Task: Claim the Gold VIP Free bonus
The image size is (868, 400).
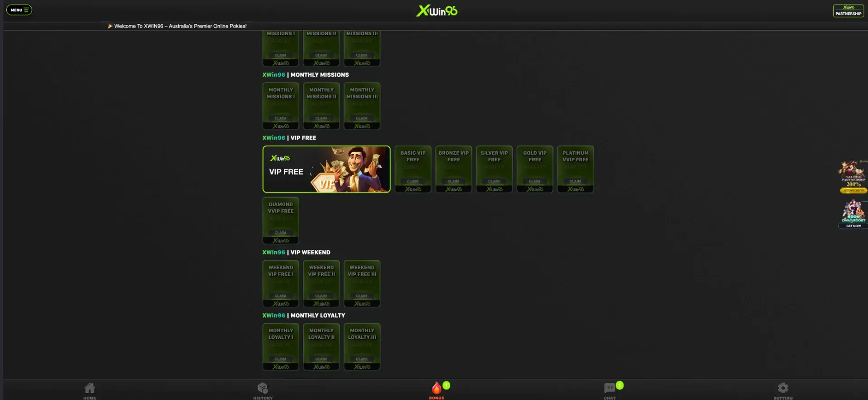Action: point(535,181)
